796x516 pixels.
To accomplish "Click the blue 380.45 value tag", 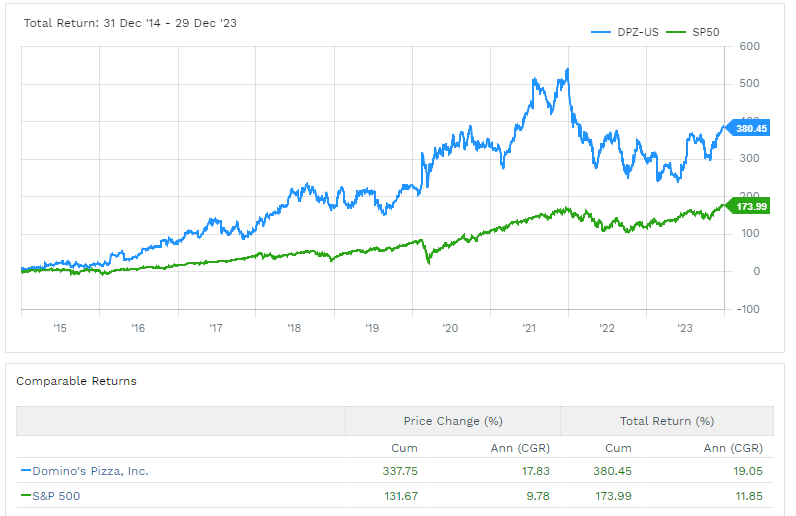I will point(751,128).
